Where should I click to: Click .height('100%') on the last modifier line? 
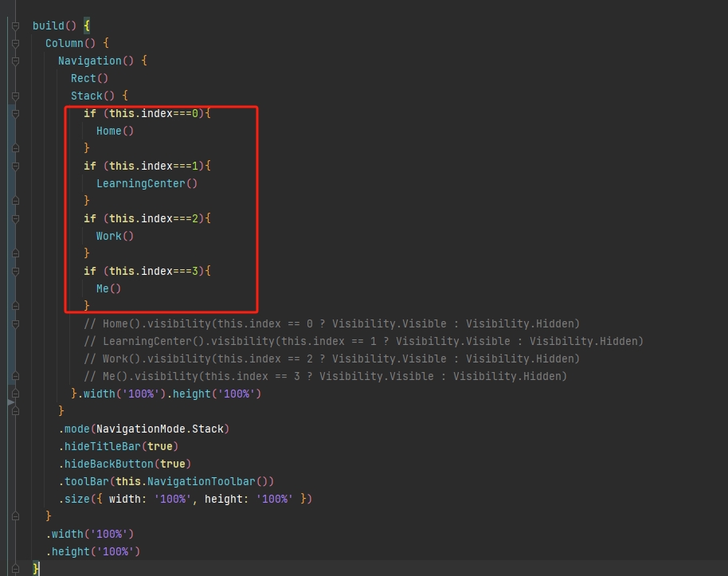[x=93, y=551]
